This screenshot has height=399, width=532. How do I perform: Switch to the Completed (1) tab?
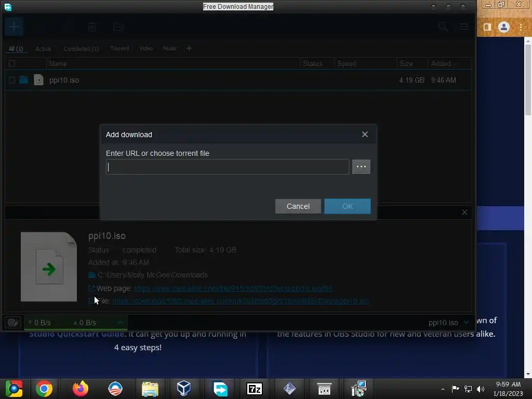pyautogui.click(x=81, y=48)
